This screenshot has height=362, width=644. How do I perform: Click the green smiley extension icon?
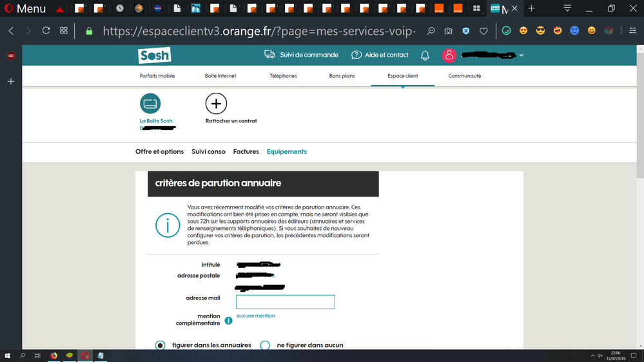[507, 30]
